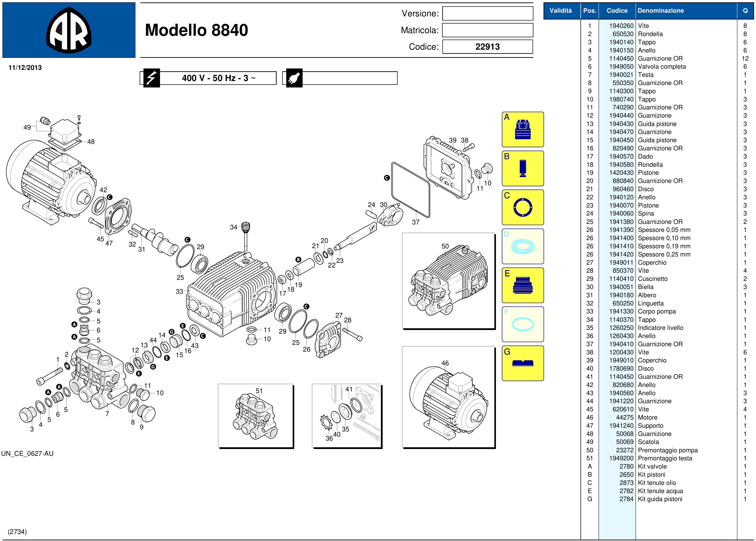Click the Validità column header

pos(560,11)
